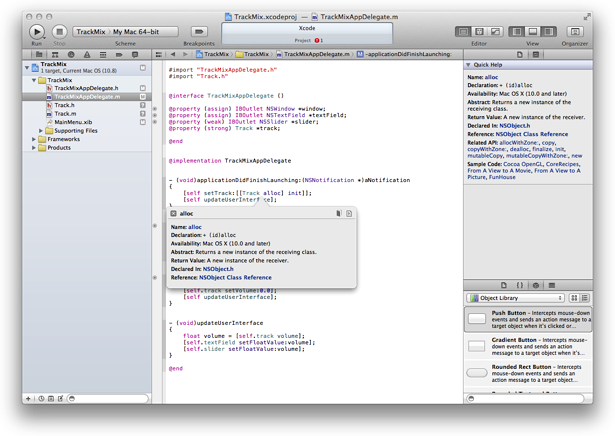Click the navigator filter search field
615x436 pixels.
[108, 398]
